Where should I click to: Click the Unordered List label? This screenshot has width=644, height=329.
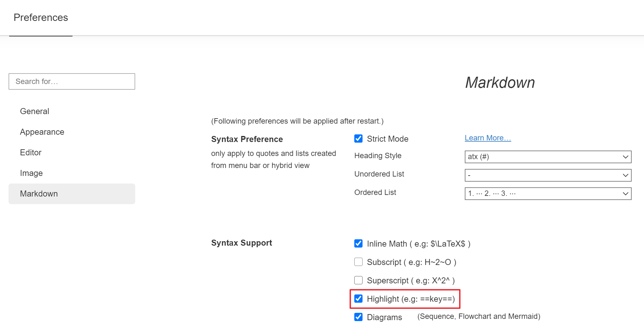379,174
